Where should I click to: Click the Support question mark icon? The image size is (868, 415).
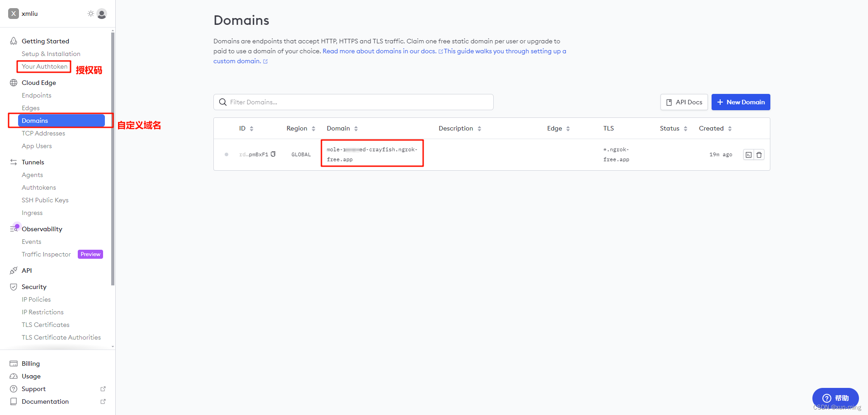14,389
